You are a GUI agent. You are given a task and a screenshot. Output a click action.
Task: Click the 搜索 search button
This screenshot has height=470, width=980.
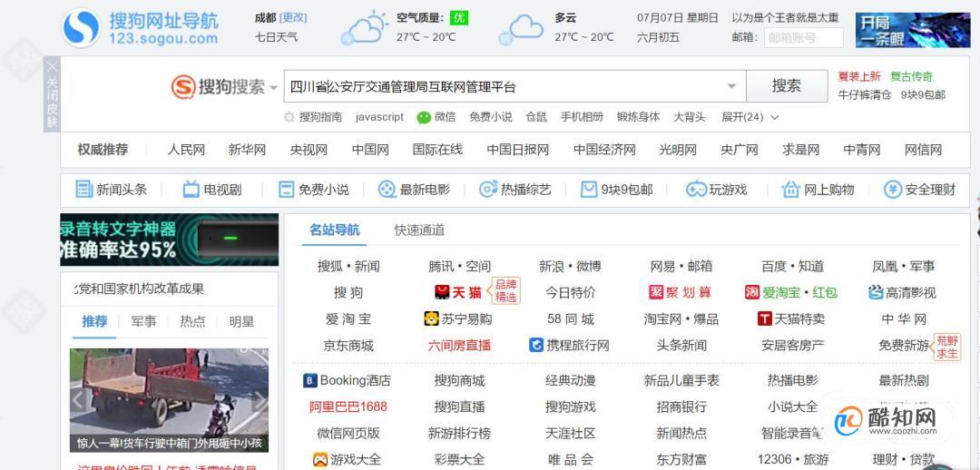[x=786, y=86]
